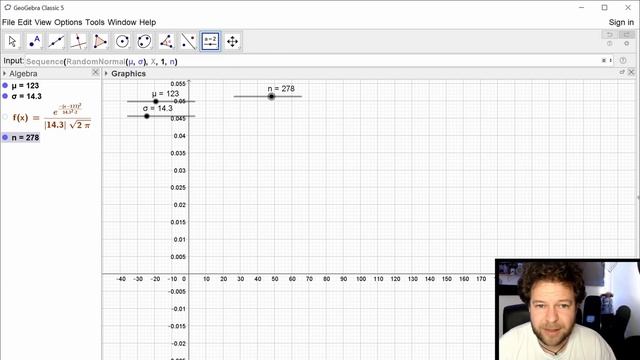Viewport: 640px width, 360px height.
Task: Show the hidden function f(x)
Action: [5, 117]
